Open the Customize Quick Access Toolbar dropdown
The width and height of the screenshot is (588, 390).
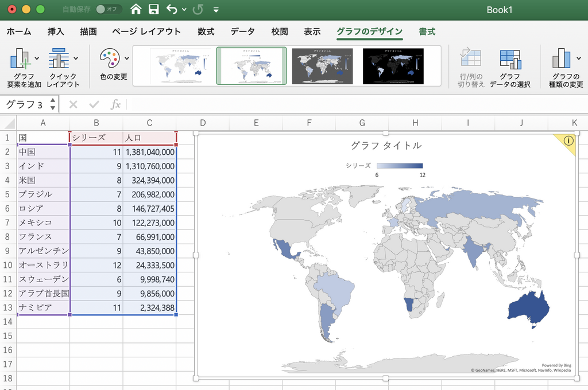216,10
